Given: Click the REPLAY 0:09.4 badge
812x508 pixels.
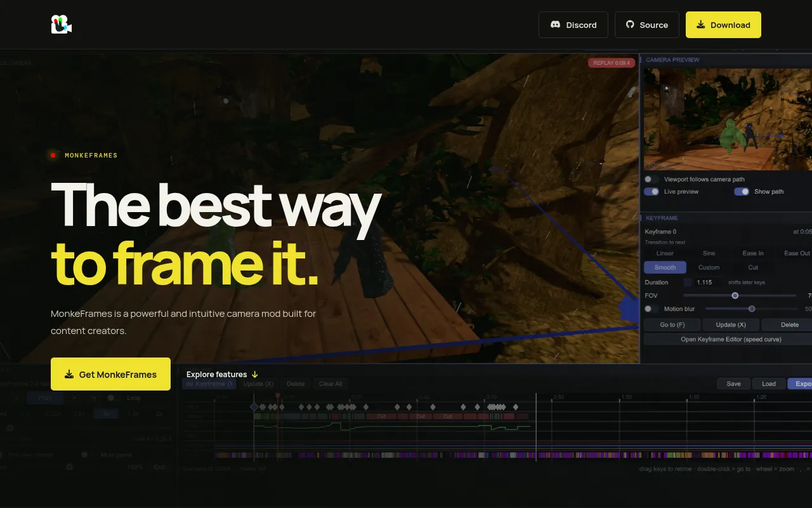Looking at the screenshot, I should [x=612, y=63].
